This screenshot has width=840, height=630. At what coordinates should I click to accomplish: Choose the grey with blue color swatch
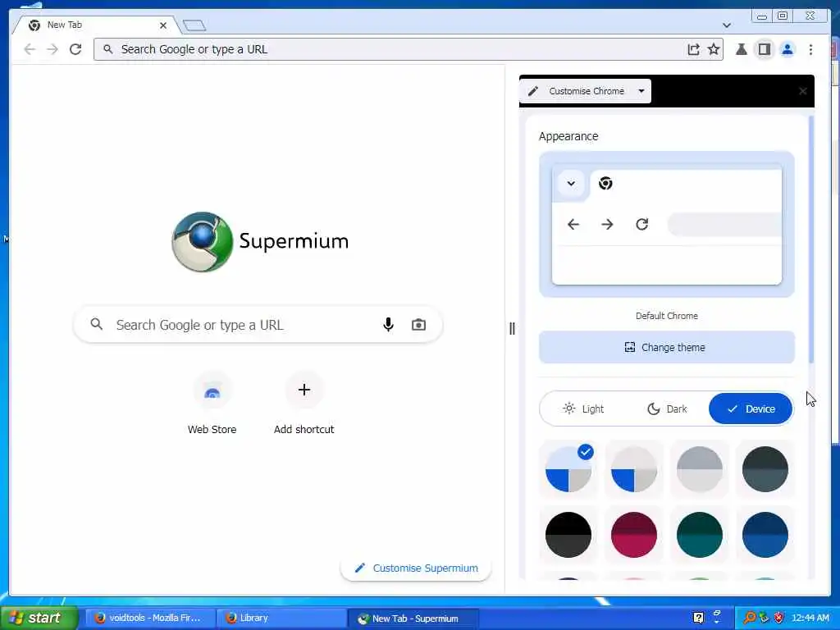(634, 469)
